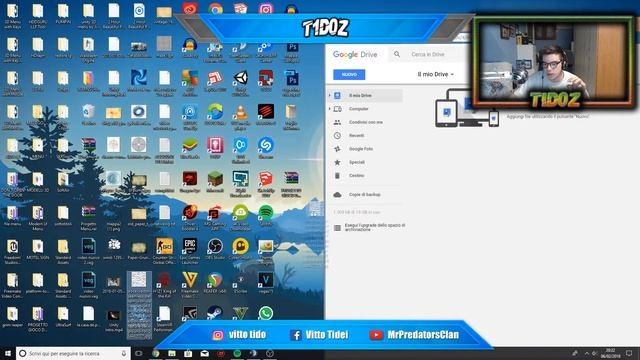Open Google Foto in Drive sidebar
640x360 pixels.
(360, 149)
